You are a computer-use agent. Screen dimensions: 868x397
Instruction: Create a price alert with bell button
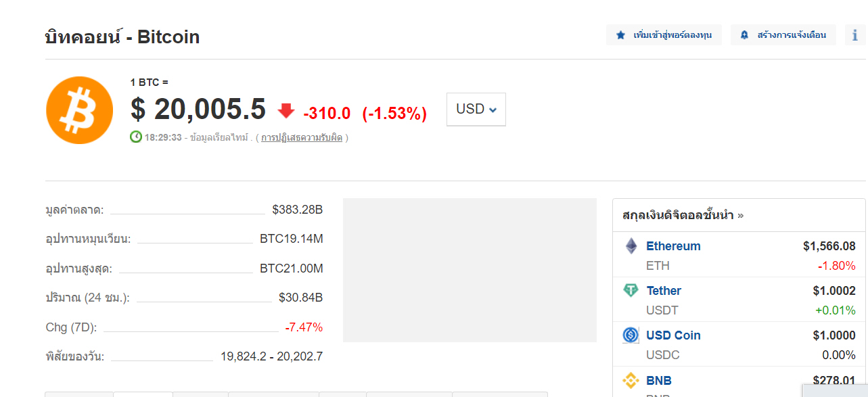point(783,35)
